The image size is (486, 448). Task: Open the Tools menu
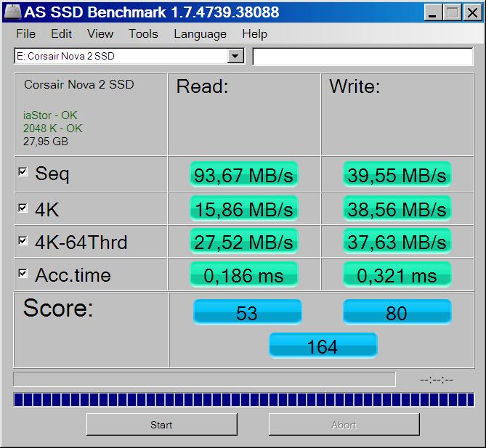[143, 34]
